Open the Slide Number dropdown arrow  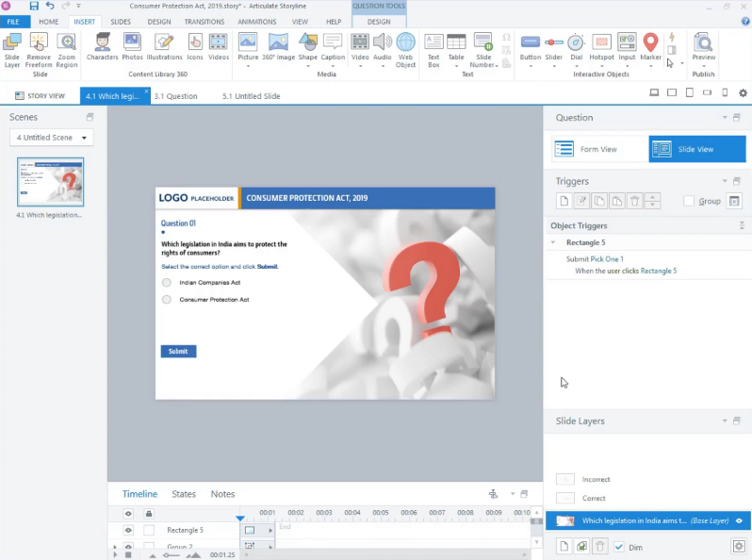tap(497, 66)
